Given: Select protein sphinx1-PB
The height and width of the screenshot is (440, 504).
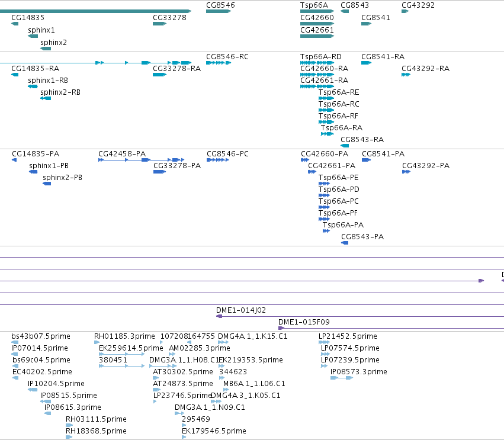Looking at the screenshot, I should tap(33, 172).
